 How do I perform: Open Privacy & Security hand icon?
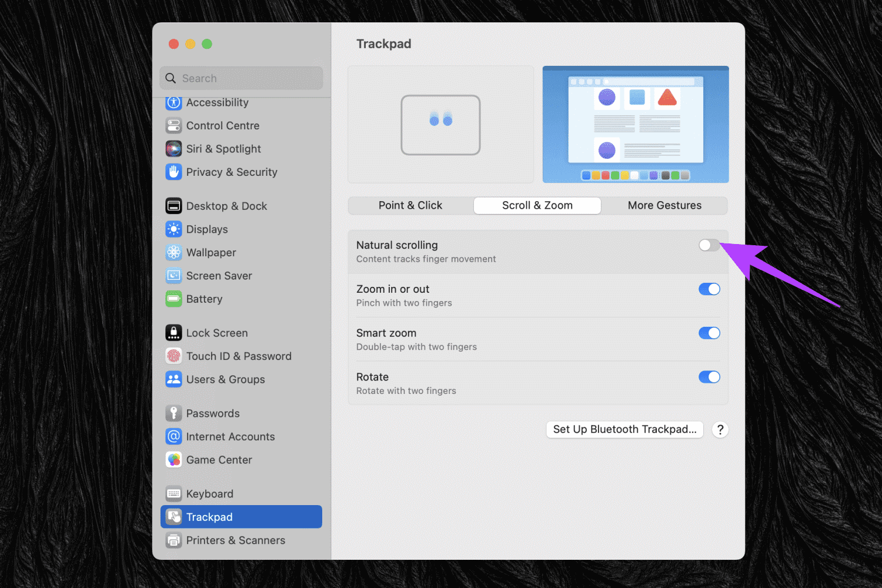[173, 172]
